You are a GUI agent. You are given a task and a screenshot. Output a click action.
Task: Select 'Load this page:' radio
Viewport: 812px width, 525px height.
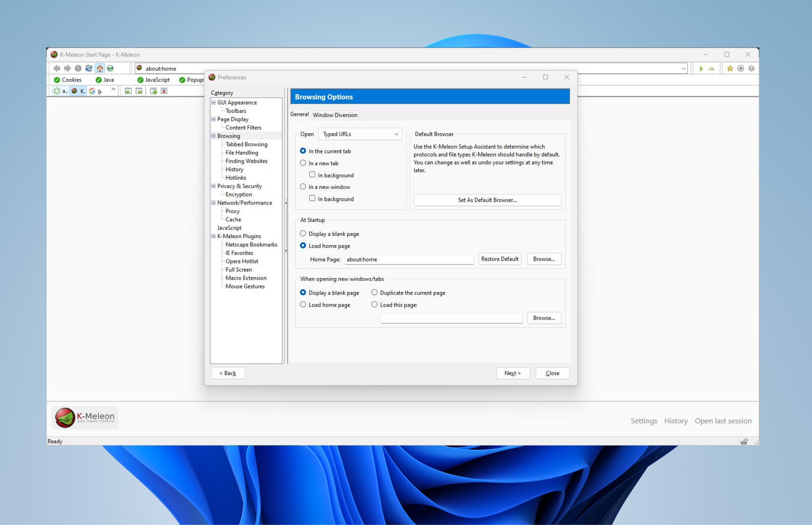point(374,304)
